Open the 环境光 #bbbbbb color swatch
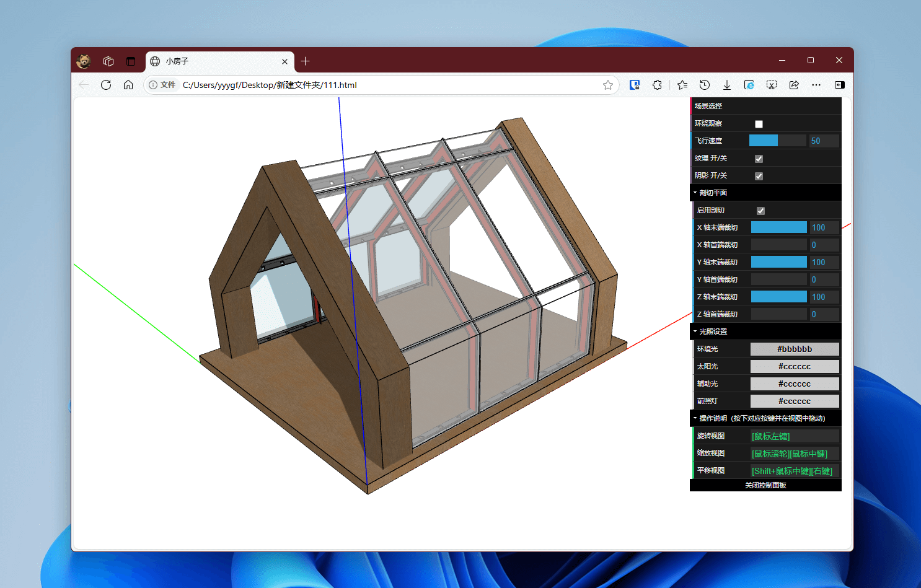921x588 pixels. (795, 349)
